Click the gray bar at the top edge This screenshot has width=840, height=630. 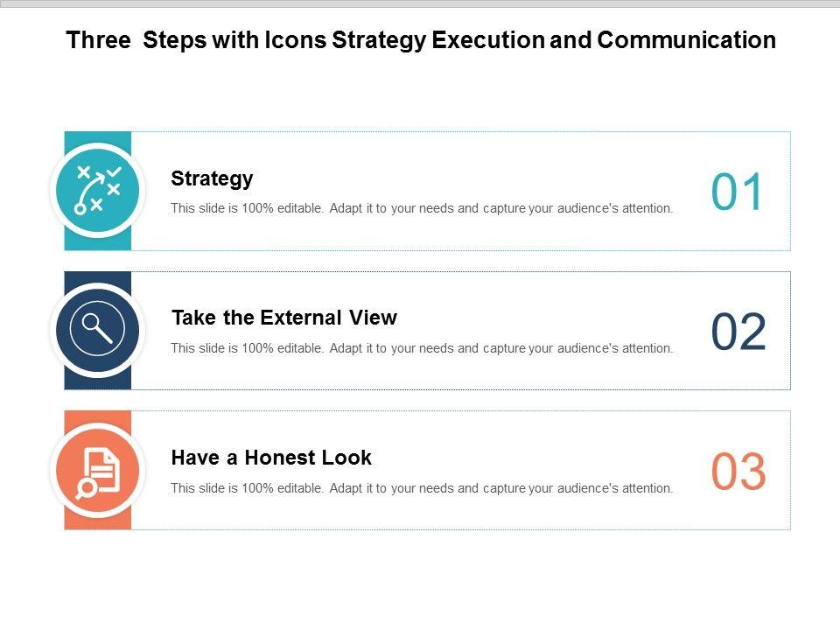click(420, 3)
